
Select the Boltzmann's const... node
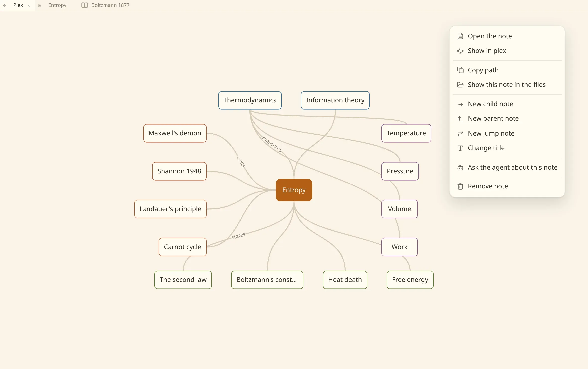[267, 280]
